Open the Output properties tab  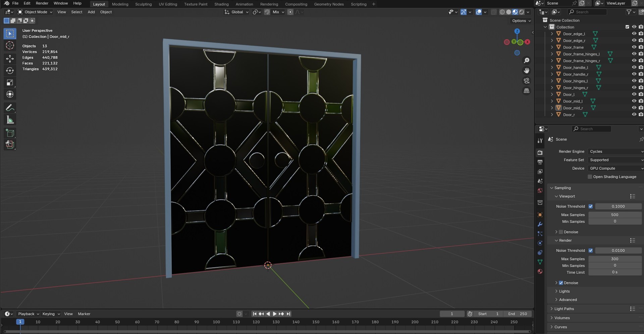tap(540, 162)
